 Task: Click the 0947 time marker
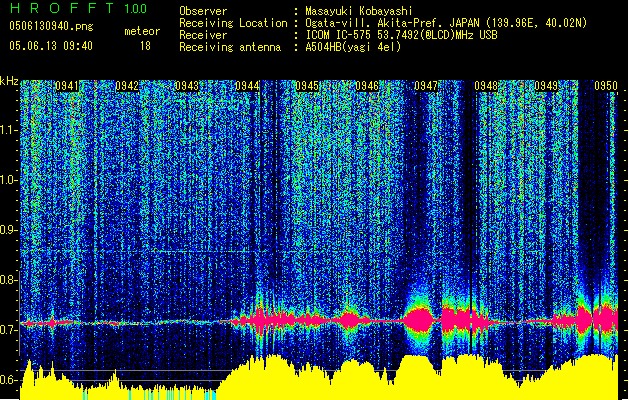click(426, 86)
